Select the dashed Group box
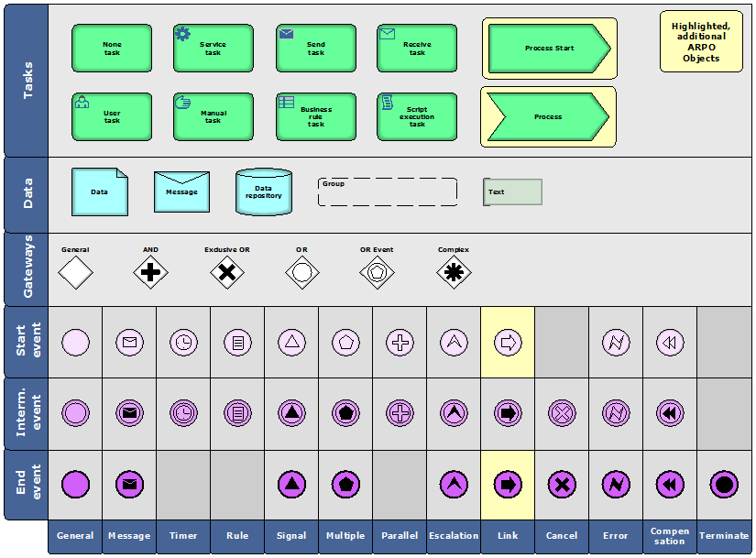756x558 pixels. pos(387,191)
